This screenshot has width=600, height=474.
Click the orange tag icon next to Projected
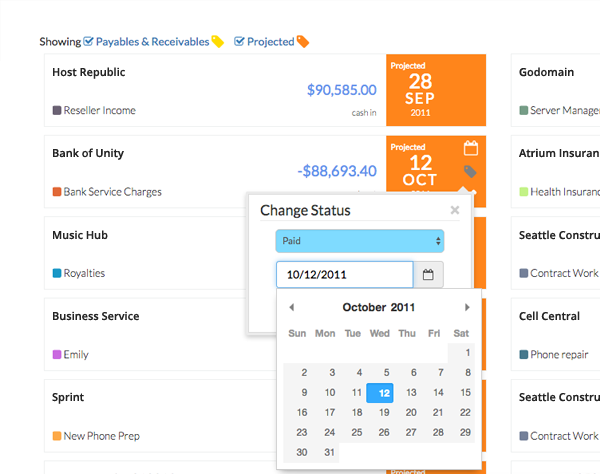click(303, 42)
